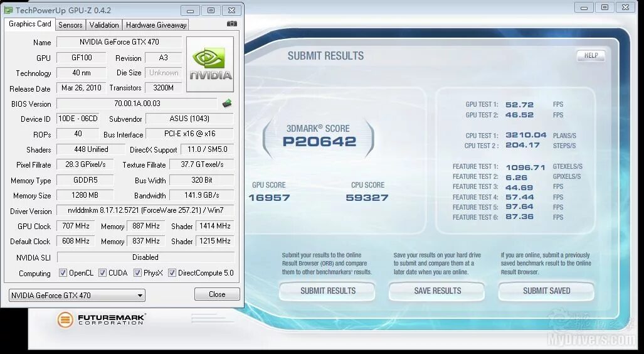This screenshot has width=644, height=354.
Task: Click the CPU score 59327
Action: tap(367, 198)
